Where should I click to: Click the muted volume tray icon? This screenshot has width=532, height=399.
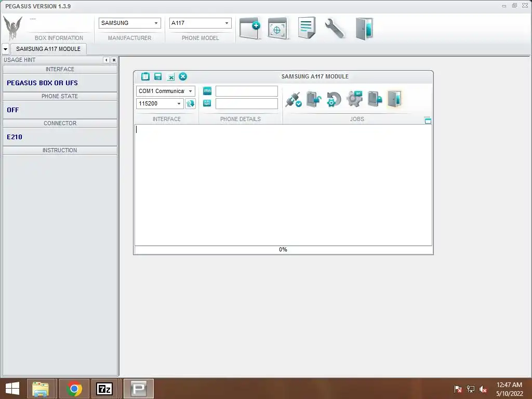[483, 389]
